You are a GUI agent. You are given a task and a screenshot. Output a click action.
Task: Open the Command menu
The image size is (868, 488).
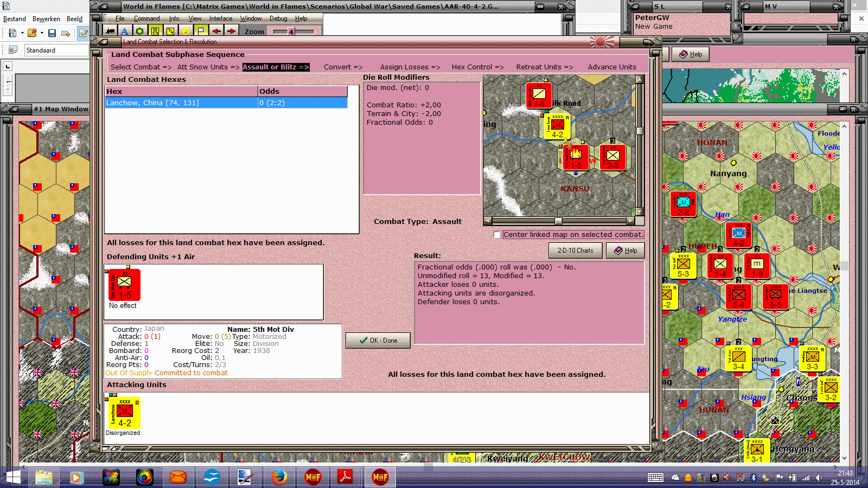[147, 18]
